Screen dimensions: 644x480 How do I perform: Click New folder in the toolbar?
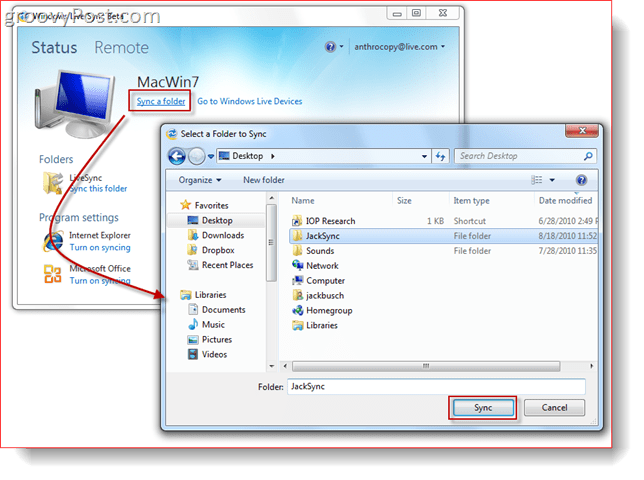pos(264,180)
